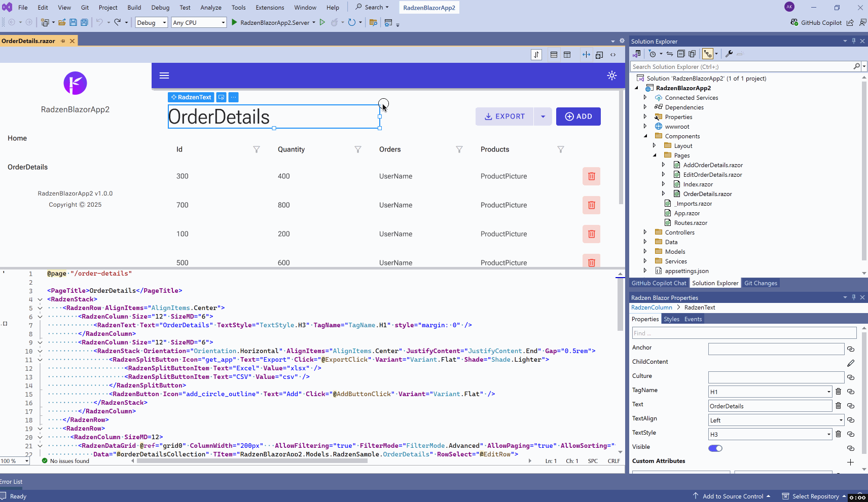Viewport: 868px width, 502px height.
Task: Click the Search Solution Explorer field
Action: click(743, 66)
